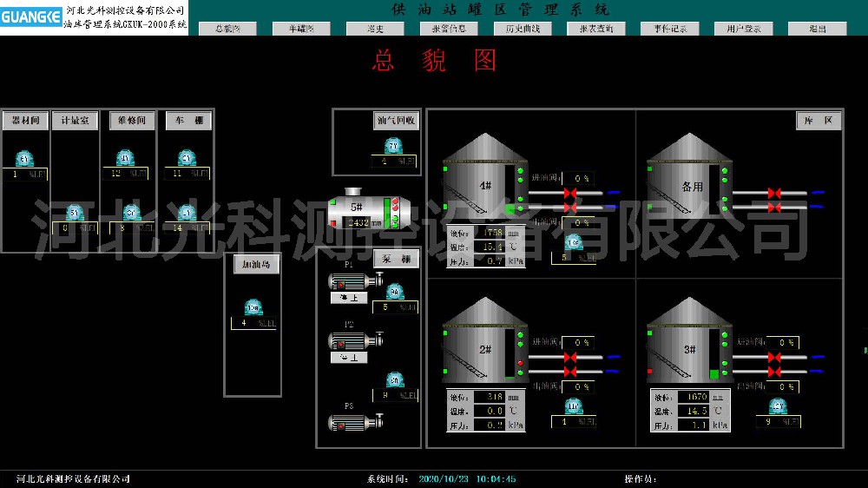Click the P1 pump motor icon

point(349,281)
